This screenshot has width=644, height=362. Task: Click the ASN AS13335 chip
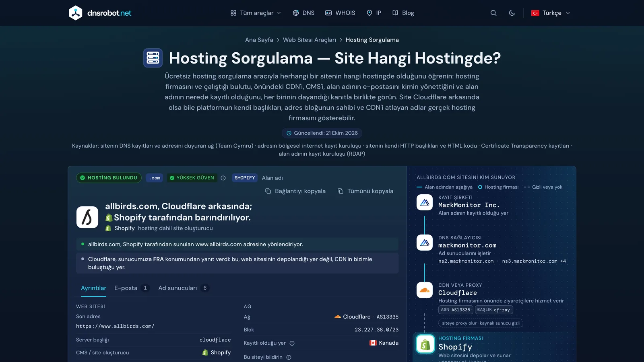(456, 310)
